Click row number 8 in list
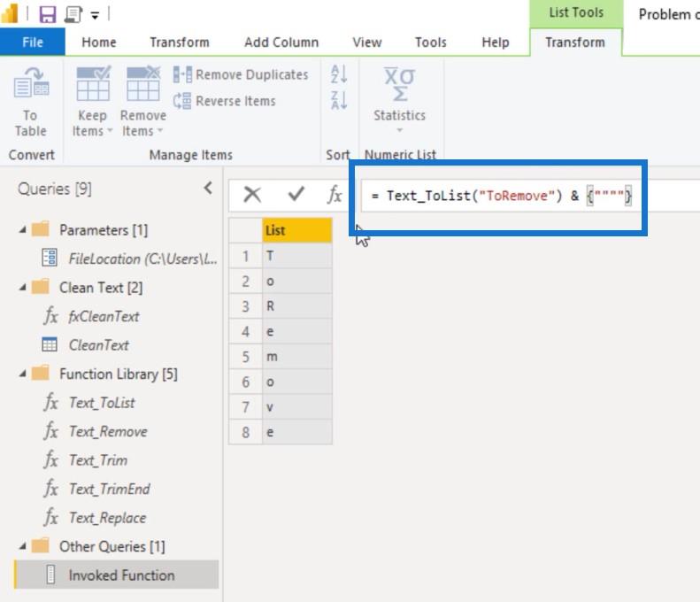 point(245,432)
